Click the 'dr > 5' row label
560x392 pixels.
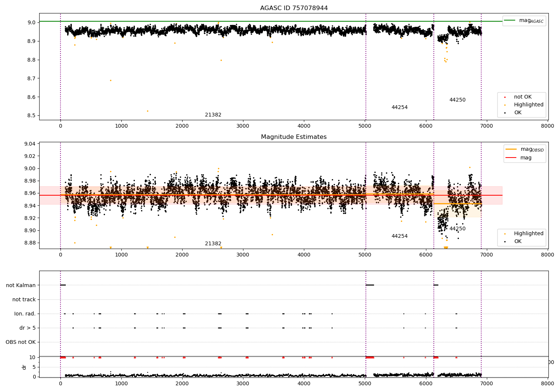pyautogui.click(x=28, y=328)
